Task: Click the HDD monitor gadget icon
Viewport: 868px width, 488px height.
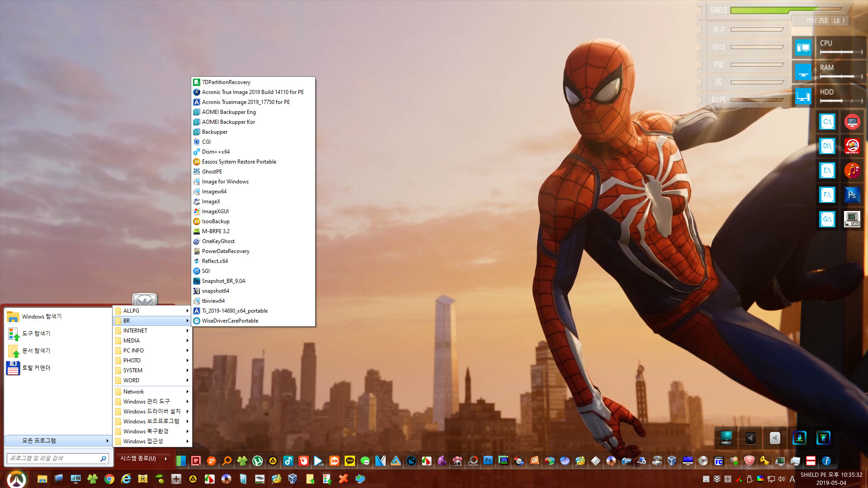Action: click(803, 96)
